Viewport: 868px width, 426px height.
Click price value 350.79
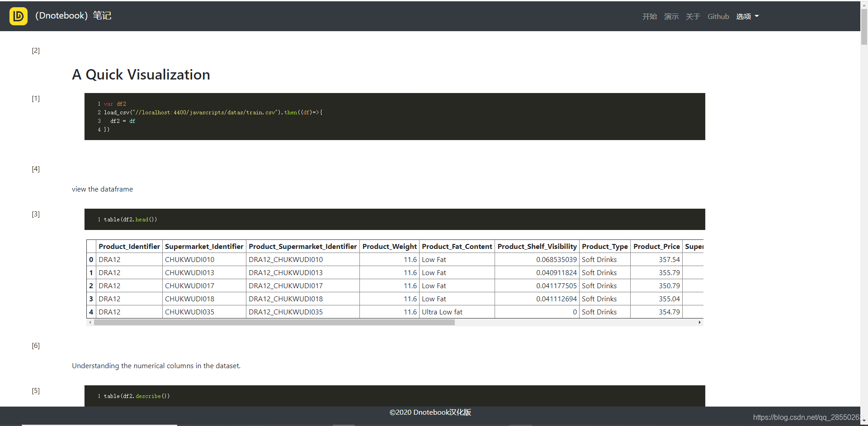pos(656,286)
